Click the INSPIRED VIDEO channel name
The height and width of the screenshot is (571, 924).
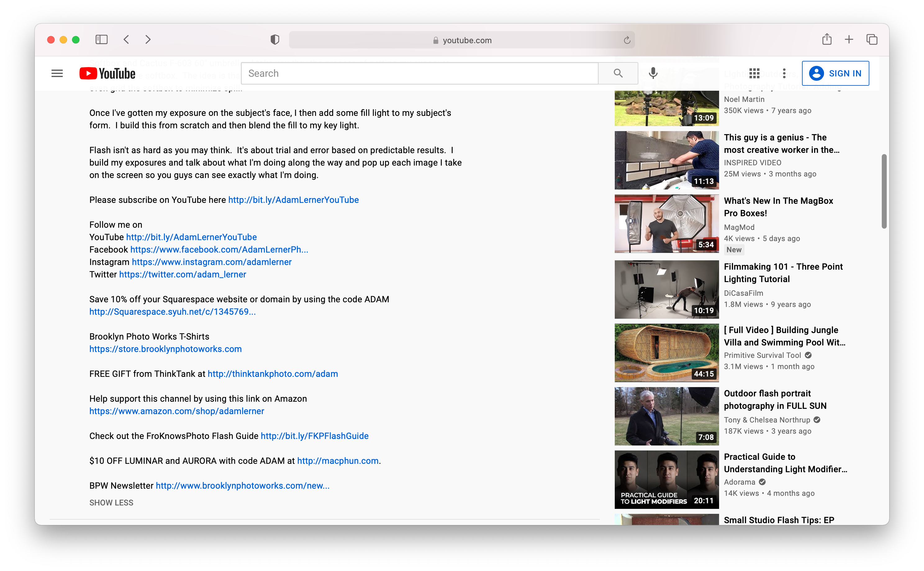[752, 163]
